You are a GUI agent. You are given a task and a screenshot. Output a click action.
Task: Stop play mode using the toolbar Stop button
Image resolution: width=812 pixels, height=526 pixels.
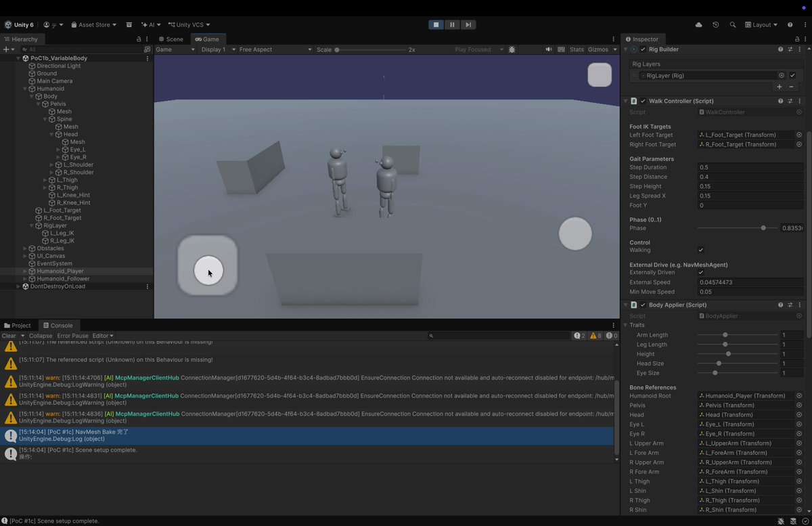tap(436, 25)
